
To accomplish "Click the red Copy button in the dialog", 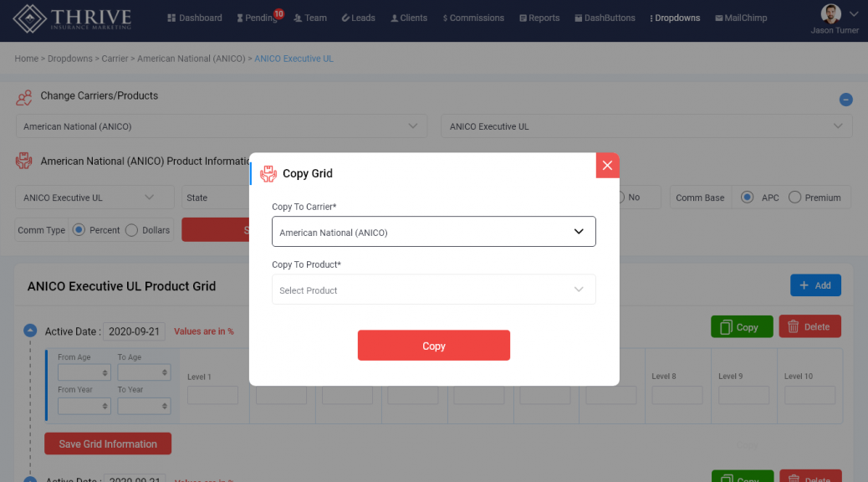I will coord(434,346).
